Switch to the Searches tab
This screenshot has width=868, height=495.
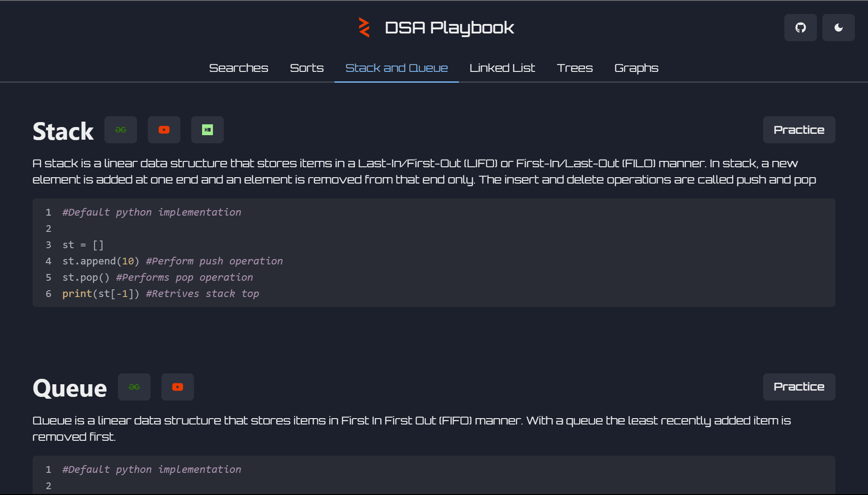click(x=238, y=68)
